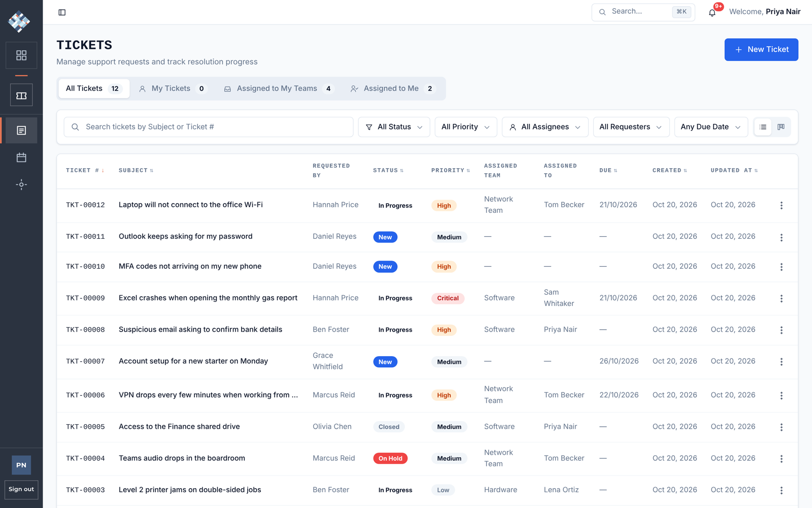
Task: Open the ticket icon in sidebar
Action: tap(21, 96)
